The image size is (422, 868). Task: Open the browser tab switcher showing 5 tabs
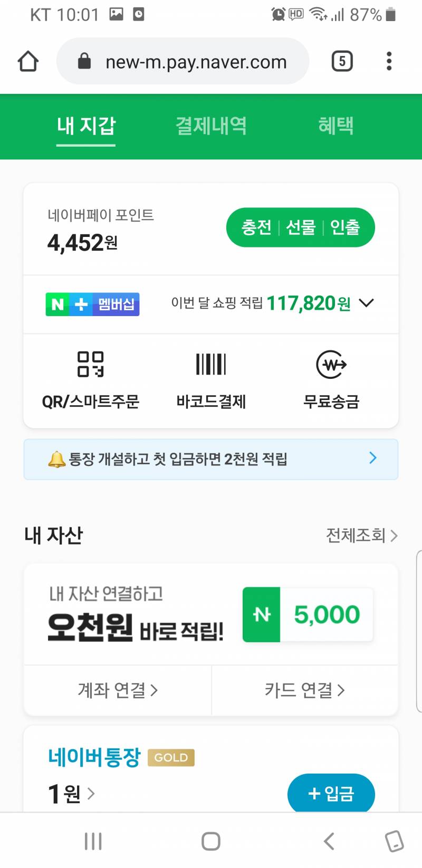tap(342, 61)
